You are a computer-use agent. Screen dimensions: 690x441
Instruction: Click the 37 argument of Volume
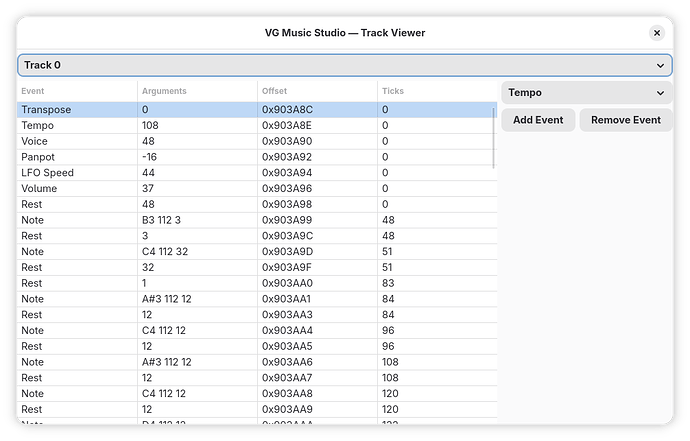148,188
